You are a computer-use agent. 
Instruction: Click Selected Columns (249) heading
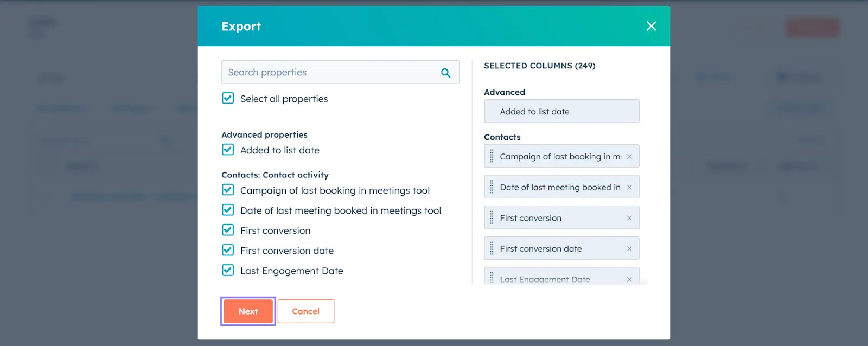pos(540,66)
